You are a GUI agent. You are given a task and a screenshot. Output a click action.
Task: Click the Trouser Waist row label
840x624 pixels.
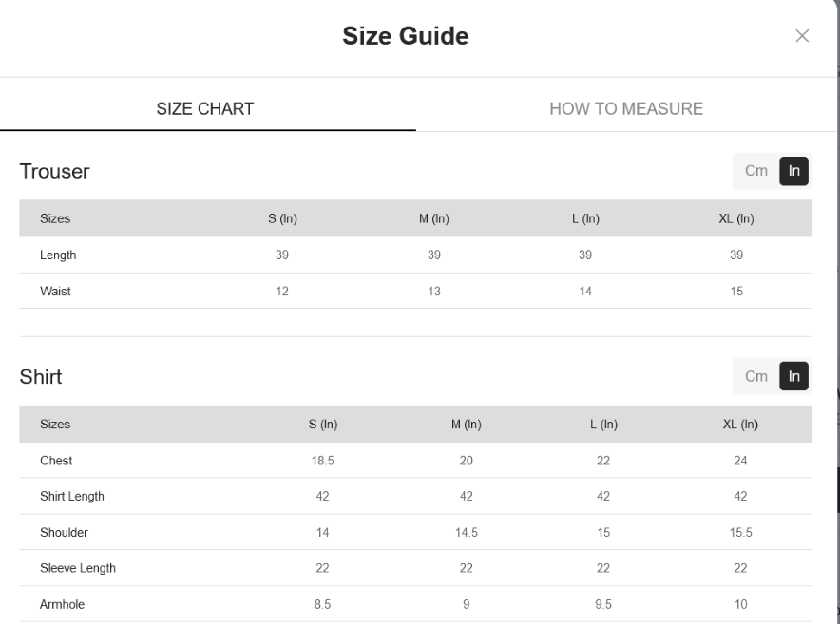pos(55,292)
